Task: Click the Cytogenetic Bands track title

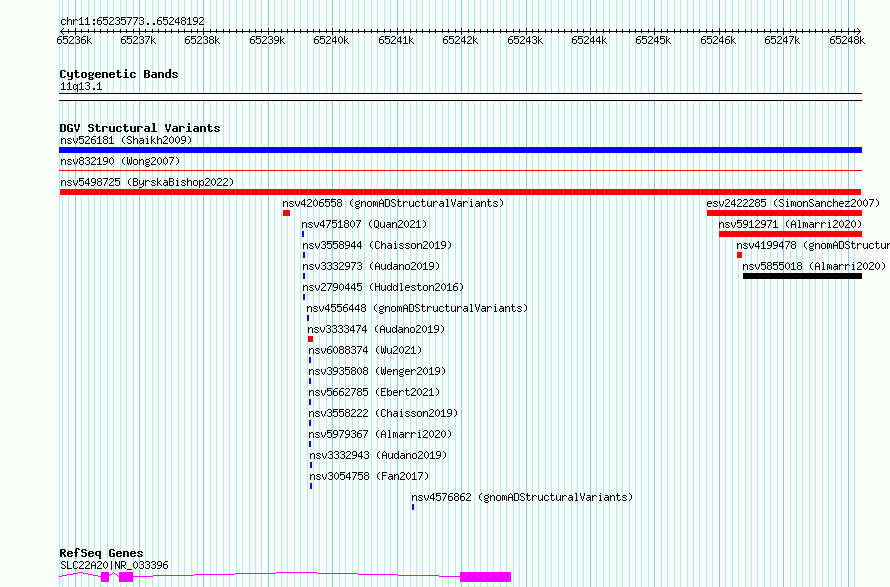Action: click(x=119, y=74)
